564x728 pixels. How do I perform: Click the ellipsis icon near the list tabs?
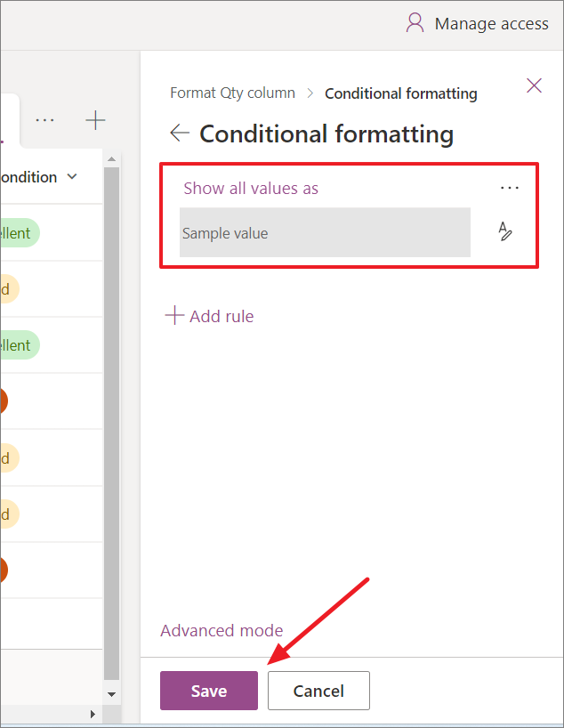(x=44, y=118)
